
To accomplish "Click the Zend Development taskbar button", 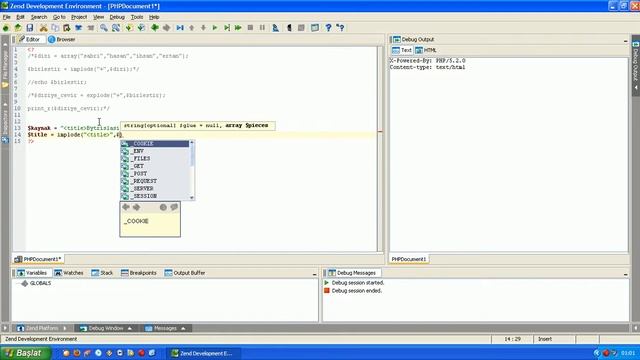I will coord(203,353).
